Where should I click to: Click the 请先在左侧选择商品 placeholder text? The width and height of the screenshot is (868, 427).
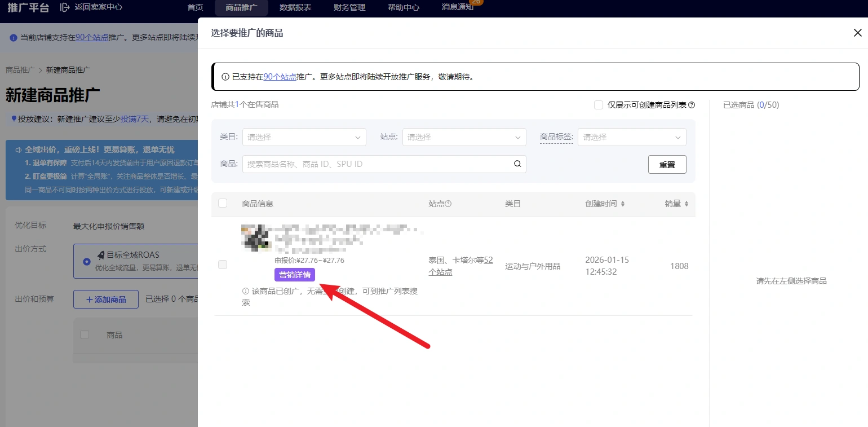click(791, 281)
